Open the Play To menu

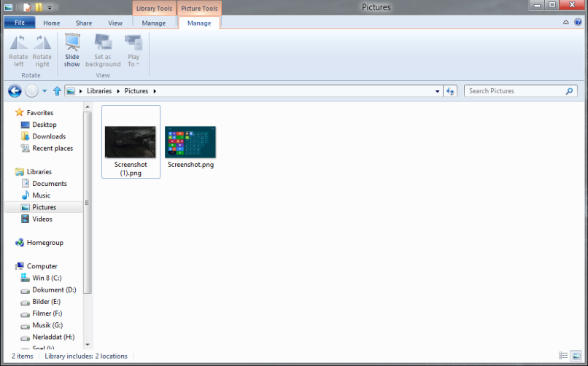[x=134, y=51]
